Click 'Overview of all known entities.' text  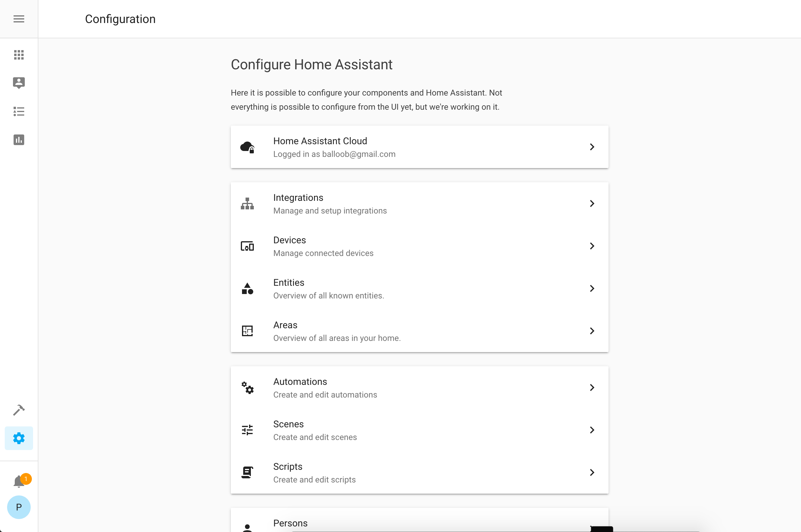coord(329,295)
